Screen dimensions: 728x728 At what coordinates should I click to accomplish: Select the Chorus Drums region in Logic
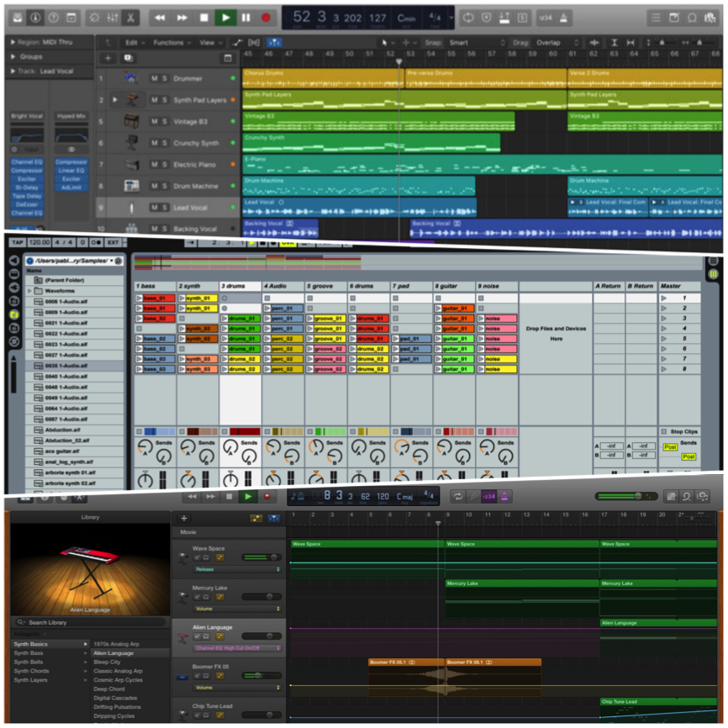tap(323, 78)
